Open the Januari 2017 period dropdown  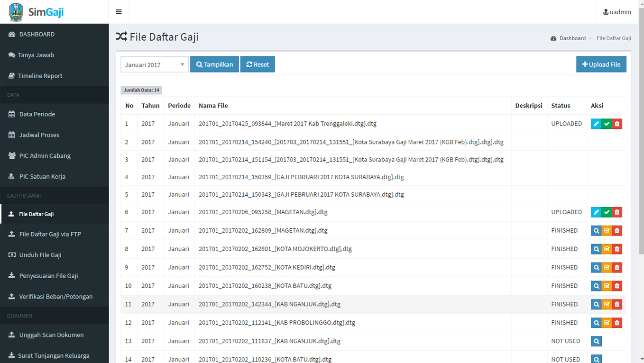tap(155, 65)
